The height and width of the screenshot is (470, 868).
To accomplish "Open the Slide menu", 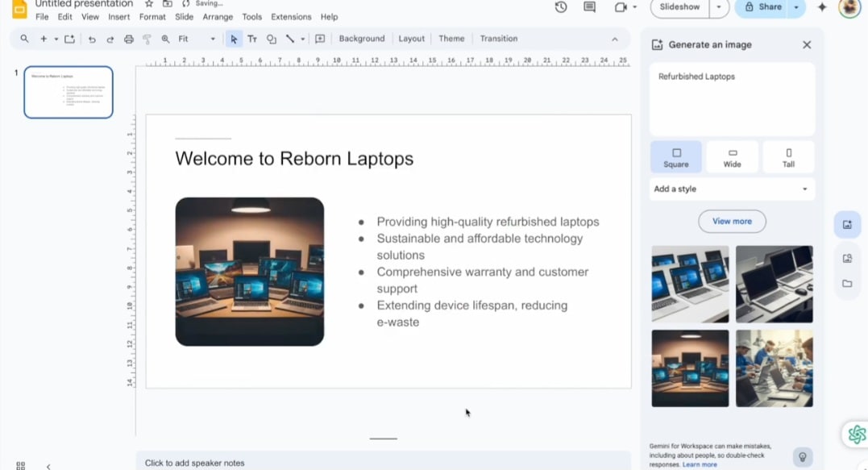I will 185,17.
